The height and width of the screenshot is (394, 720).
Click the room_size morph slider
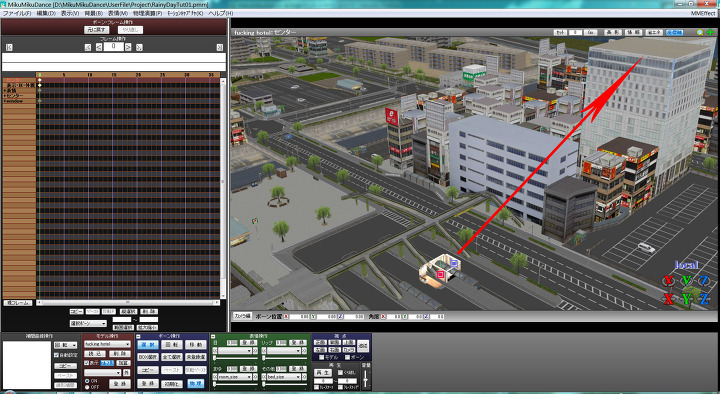pos(235,384)
